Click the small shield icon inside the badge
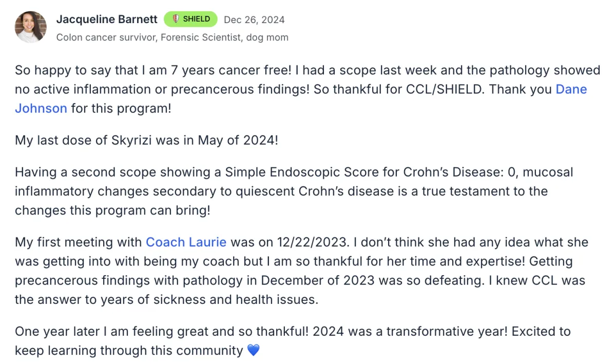The width and height of the screenshot is (616, 364). point(176,19)
